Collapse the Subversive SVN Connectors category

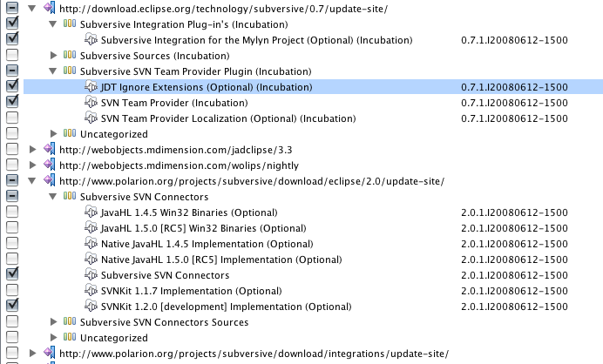52,197
